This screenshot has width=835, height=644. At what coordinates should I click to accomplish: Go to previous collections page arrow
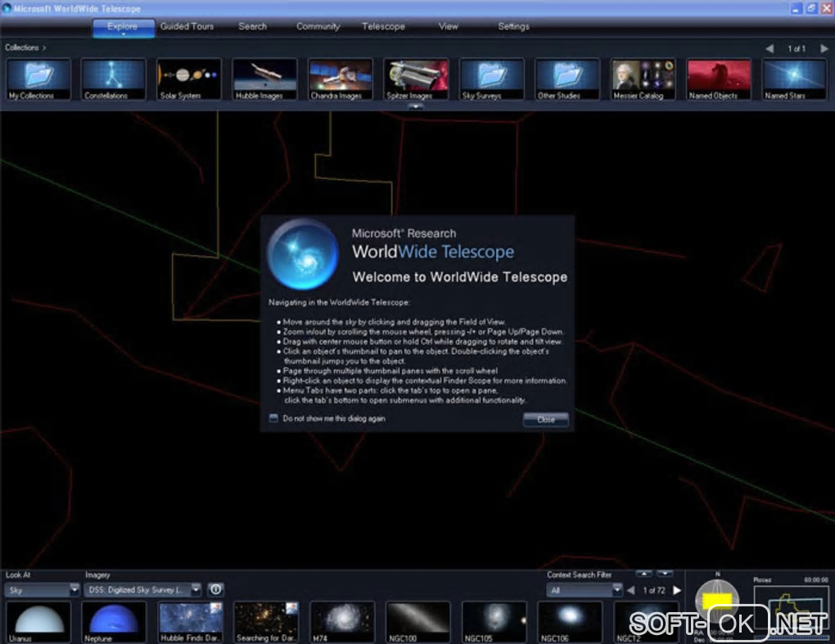770,48
